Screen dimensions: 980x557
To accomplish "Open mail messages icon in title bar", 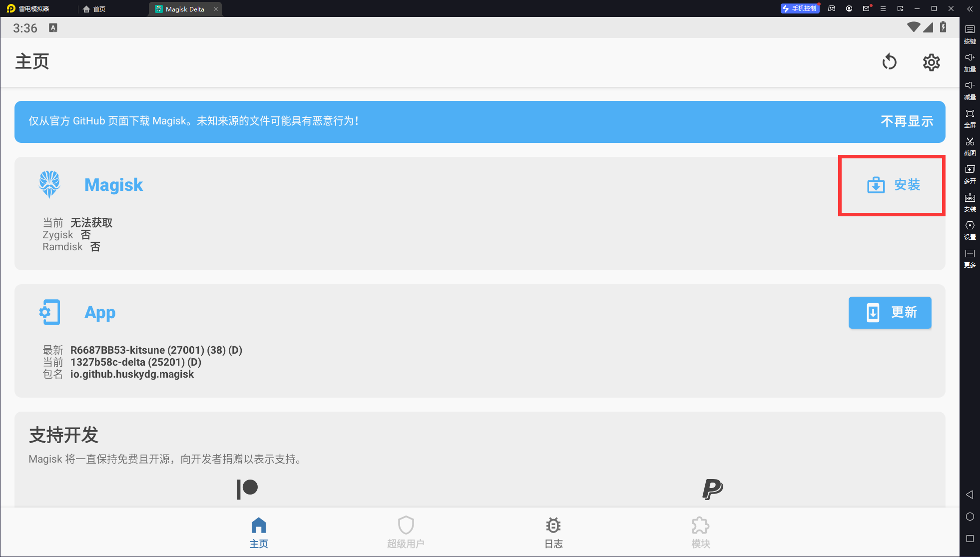I will tap(866, 8).
